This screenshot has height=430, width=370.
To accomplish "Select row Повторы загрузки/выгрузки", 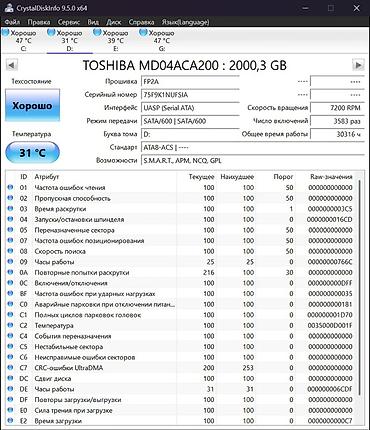I will pos(180,400).
